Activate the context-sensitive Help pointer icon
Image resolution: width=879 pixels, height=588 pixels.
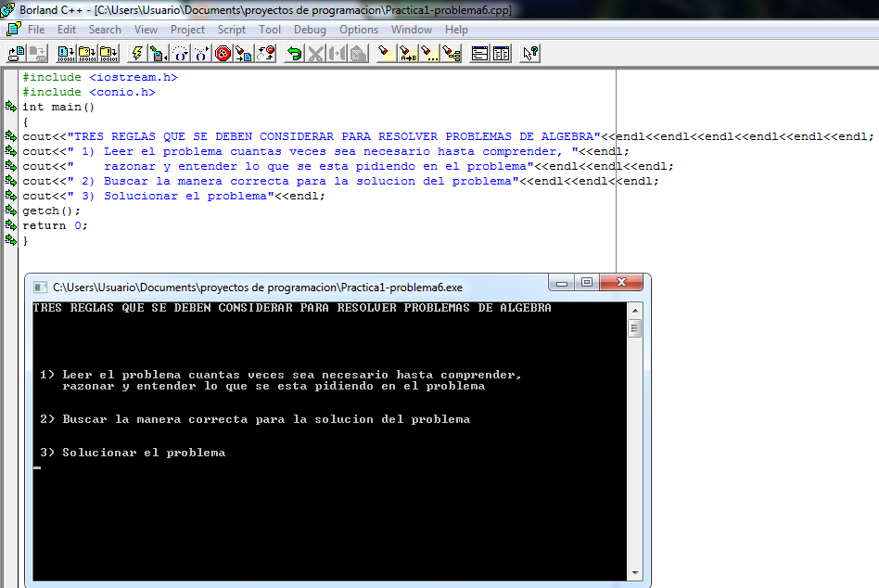click(529, 53)
